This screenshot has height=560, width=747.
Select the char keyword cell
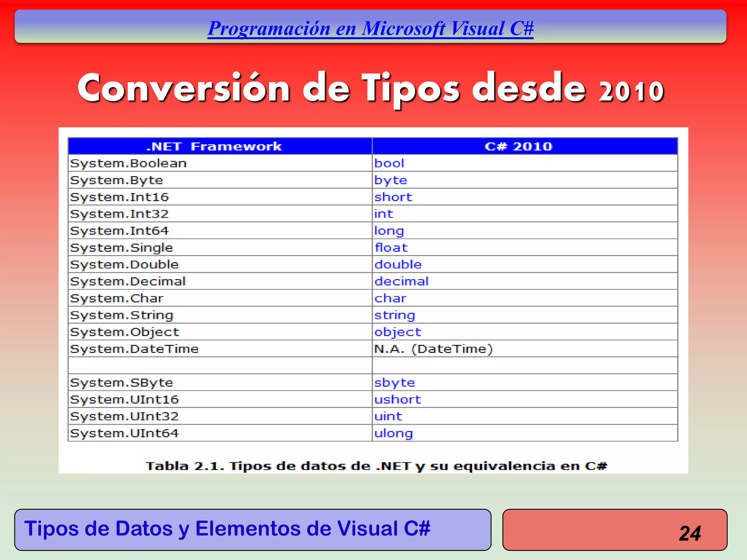tap(525, 298)
